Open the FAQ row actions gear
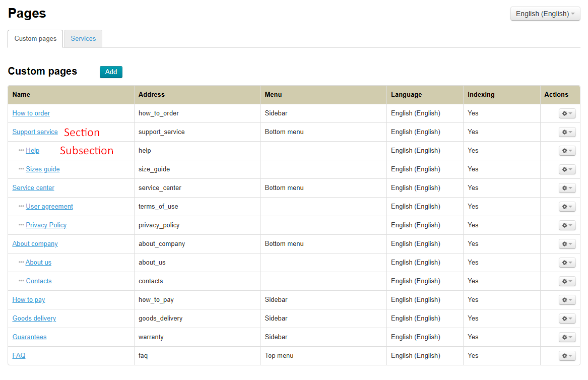 pyautogui.click(x=567, y=356)
